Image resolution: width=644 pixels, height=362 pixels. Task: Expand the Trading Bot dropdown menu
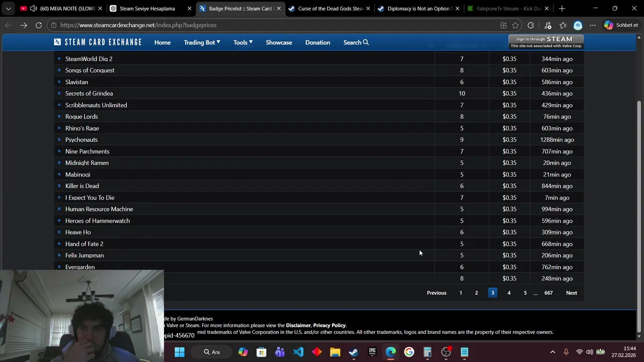pyautogui.click(x=202, y=43)
